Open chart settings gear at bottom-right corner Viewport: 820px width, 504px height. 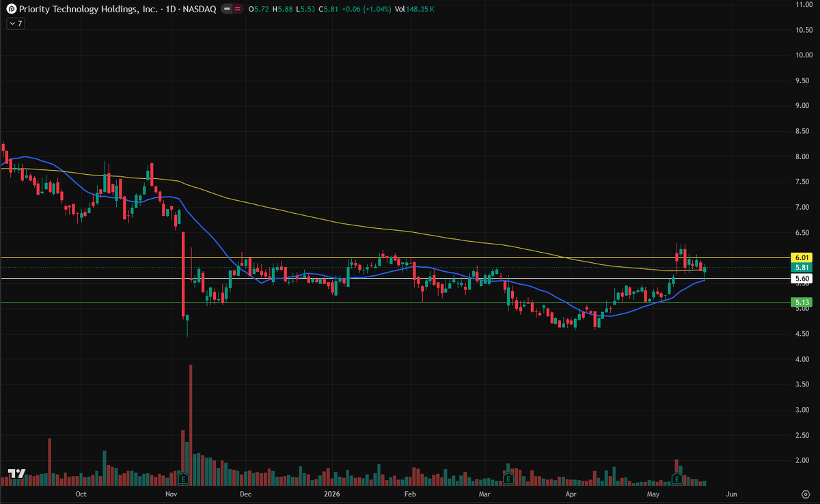point(805,493)
